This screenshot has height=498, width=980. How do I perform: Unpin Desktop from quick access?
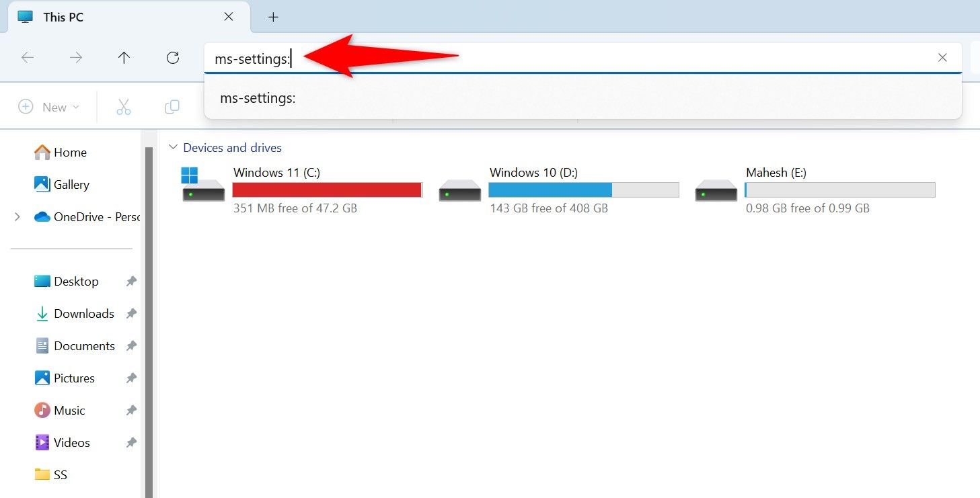(131, 282)
